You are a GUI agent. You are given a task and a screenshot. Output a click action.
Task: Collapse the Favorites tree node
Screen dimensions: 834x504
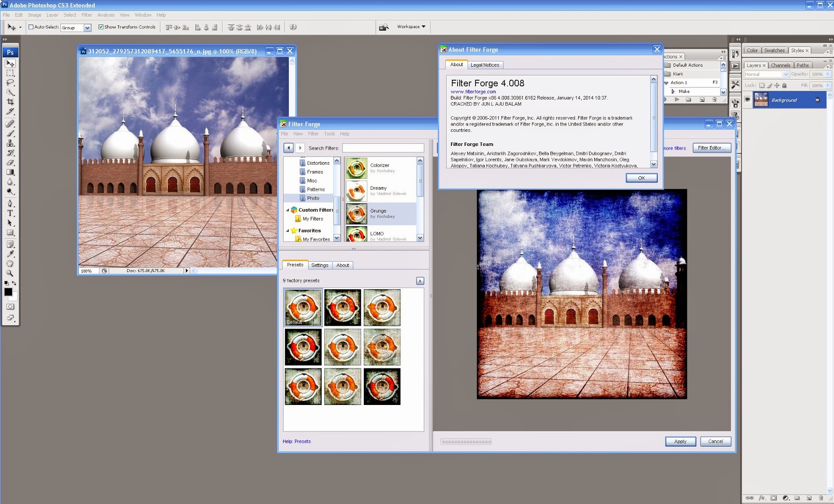288,230
